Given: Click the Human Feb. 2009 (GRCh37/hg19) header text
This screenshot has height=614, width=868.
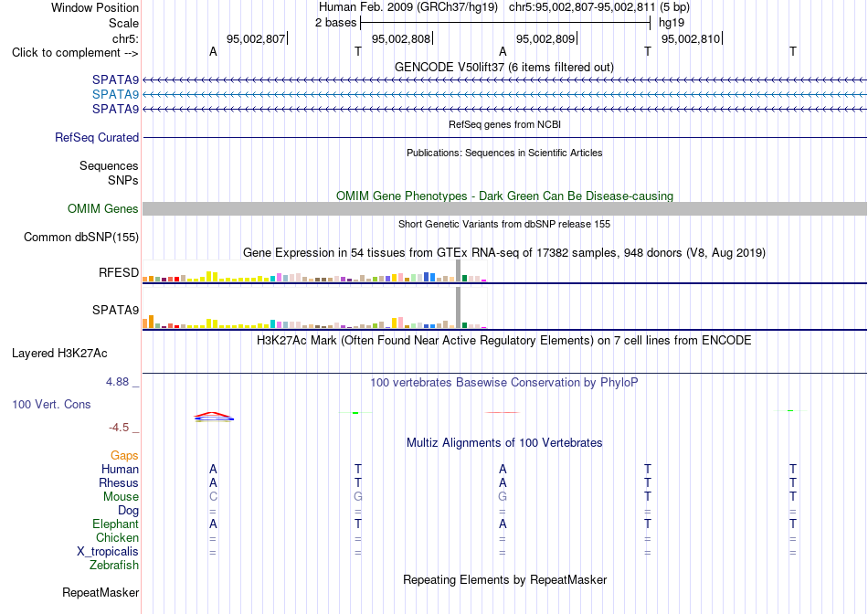Looking at the screenshot, I should pos(408,7).
